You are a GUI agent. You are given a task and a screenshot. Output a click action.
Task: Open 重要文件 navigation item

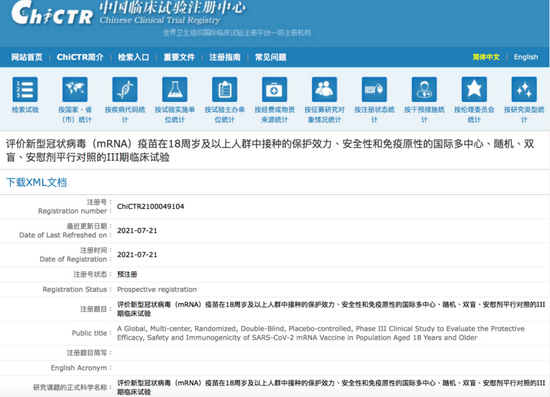click(179, 57)
